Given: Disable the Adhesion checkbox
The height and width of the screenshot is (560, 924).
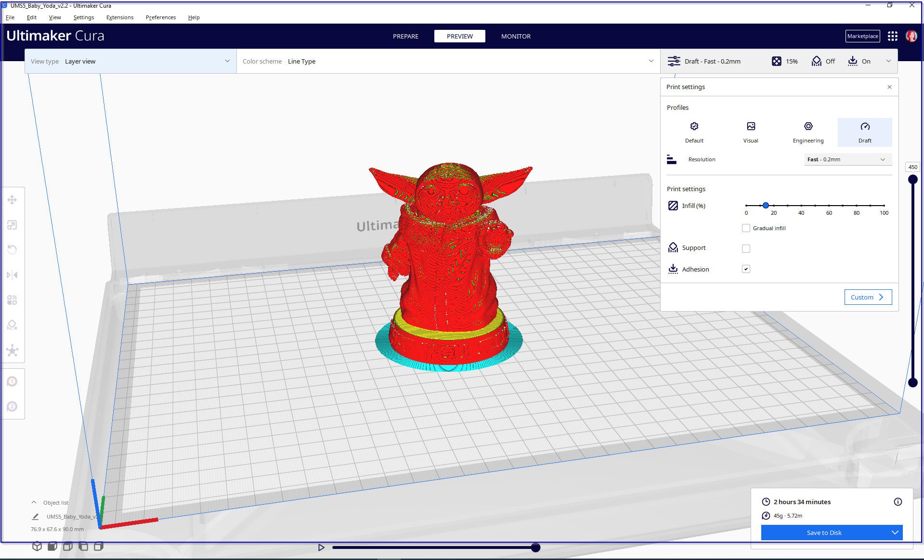Looking at the screenshot, I should (746, 269).
